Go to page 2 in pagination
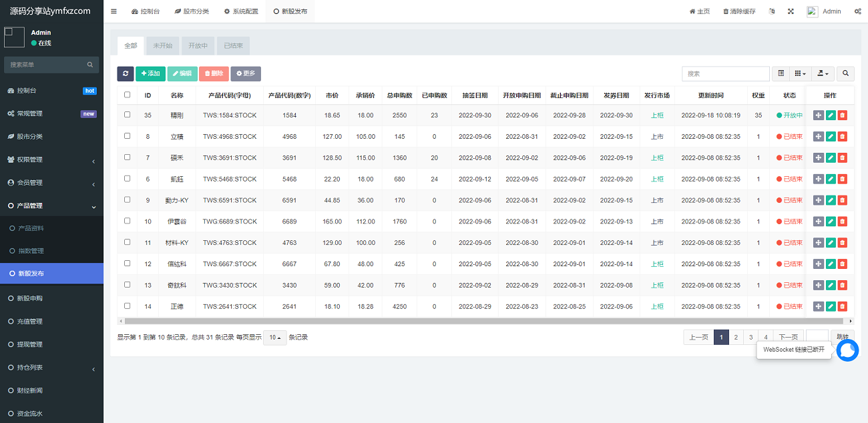This screenshot has width=868, height=423. click(736, 338)
